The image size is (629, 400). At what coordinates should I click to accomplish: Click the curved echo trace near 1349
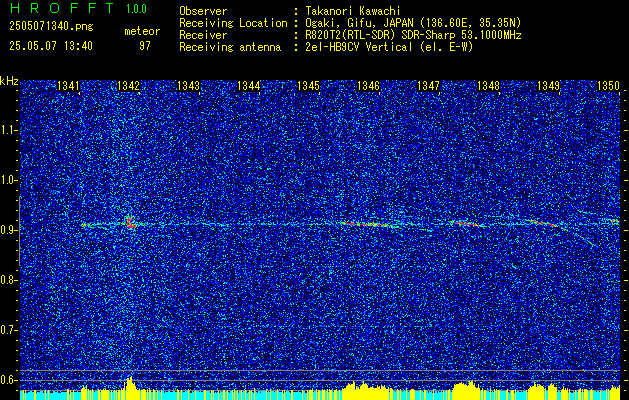click(x=562, y=231)
